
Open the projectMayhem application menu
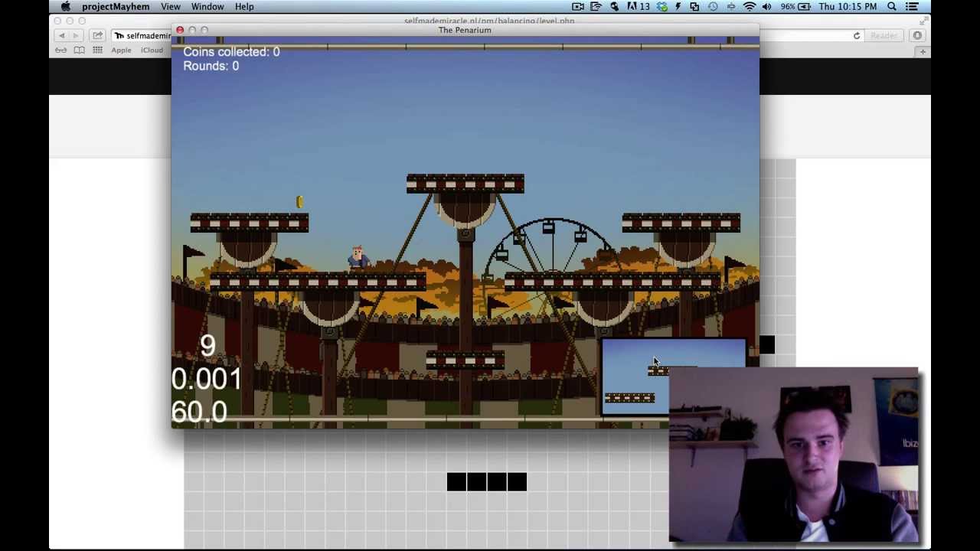tap(116, 7)
